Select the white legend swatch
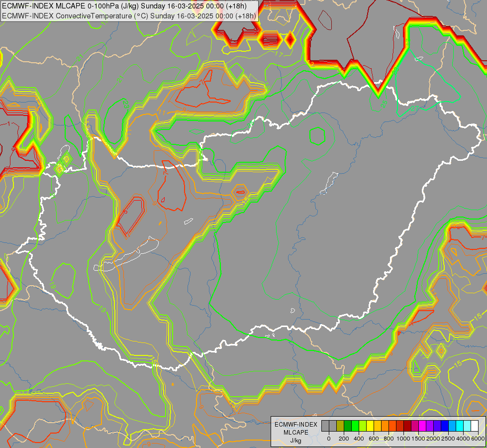Screen dimensions: 487x448 (x=475, y=426)
